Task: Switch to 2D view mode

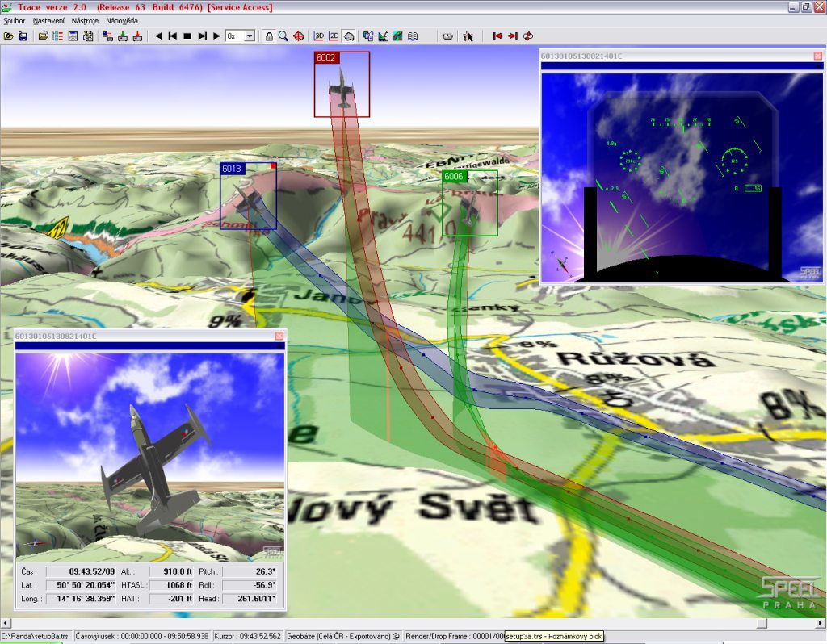Action: (334, 36)
